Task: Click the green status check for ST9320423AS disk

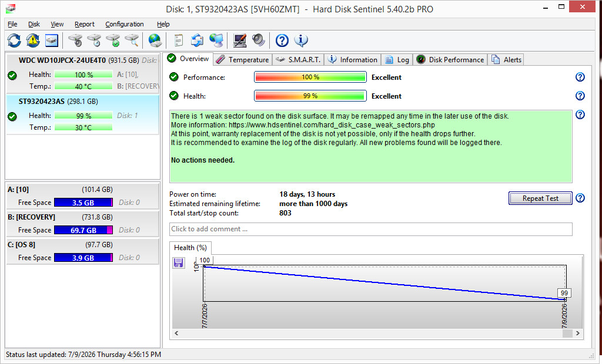Action: 12,117
